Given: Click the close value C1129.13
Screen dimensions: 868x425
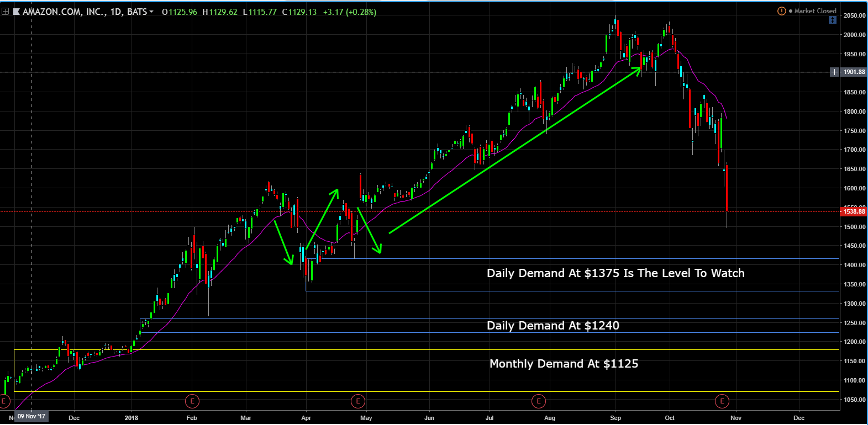Looking at the screenshot, I should point(299,12).
